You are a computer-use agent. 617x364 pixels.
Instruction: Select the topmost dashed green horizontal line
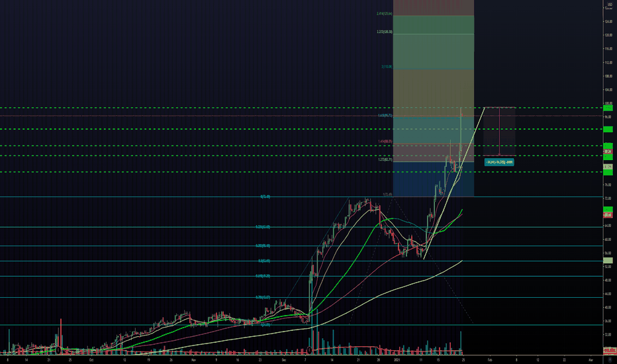point(301,107)
